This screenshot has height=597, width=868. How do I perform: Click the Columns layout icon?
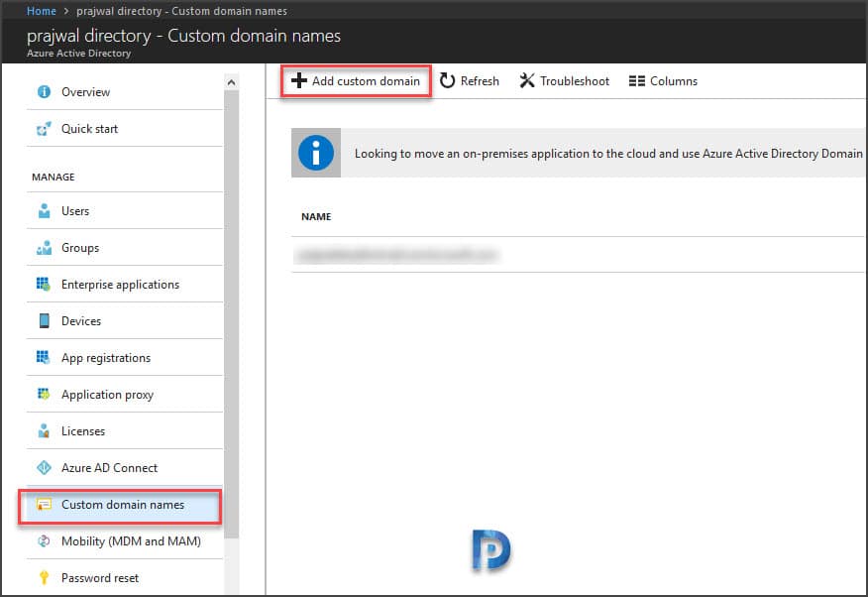click(x=636, y=81)
